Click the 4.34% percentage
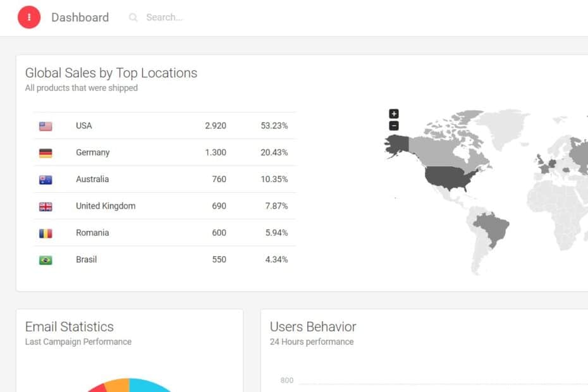588x392 pixels. coord(276,260)
